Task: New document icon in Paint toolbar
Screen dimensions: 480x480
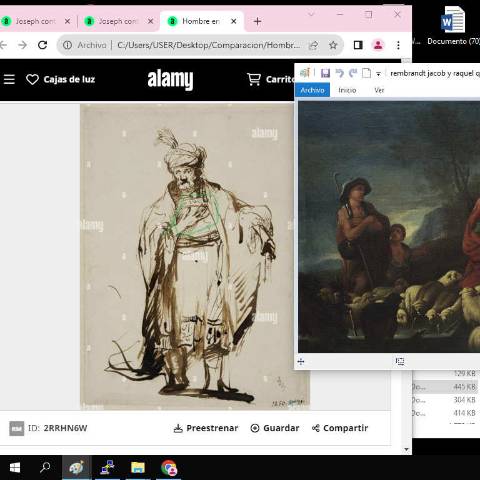Action: coord(366,73)
